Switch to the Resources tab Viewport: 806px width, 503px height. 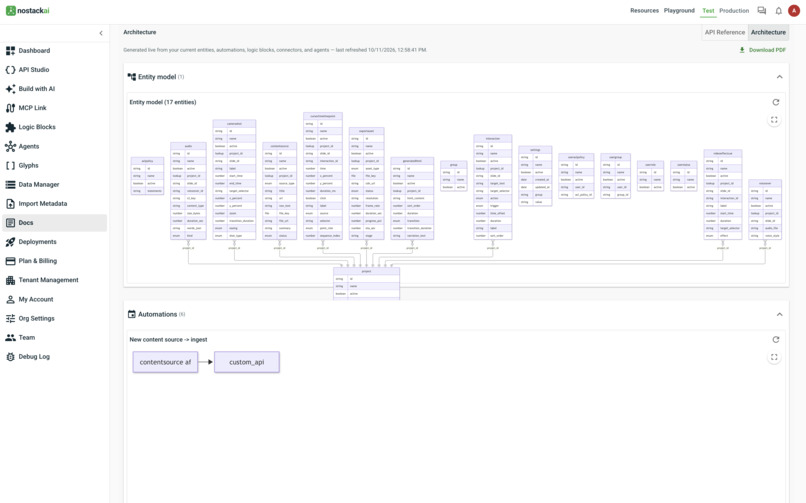[644, 10]
